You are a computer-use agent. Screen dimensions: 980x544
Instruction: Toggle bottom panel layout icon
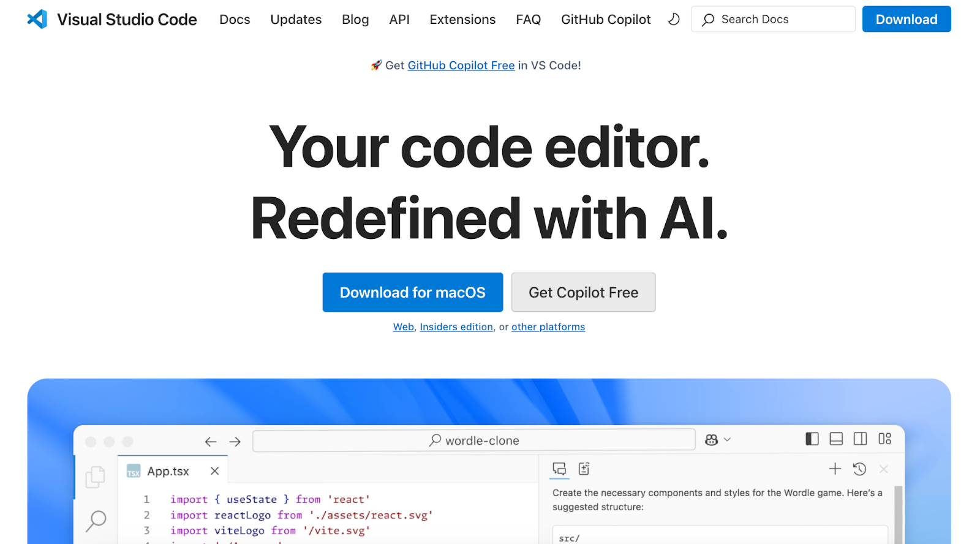(836, 439)
